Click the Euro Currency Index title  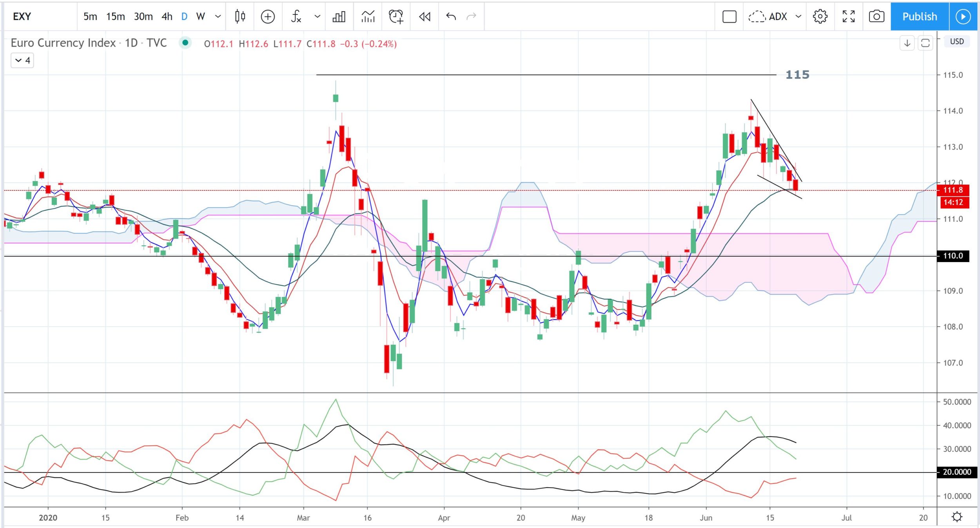(x=63, y=43)
